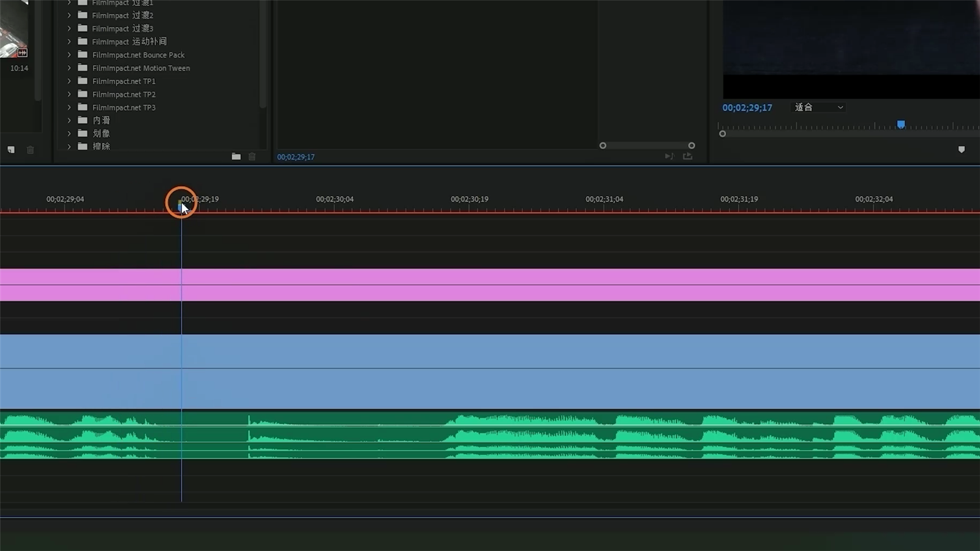Click ruler at 00;02;31;19

click(739, 199)
